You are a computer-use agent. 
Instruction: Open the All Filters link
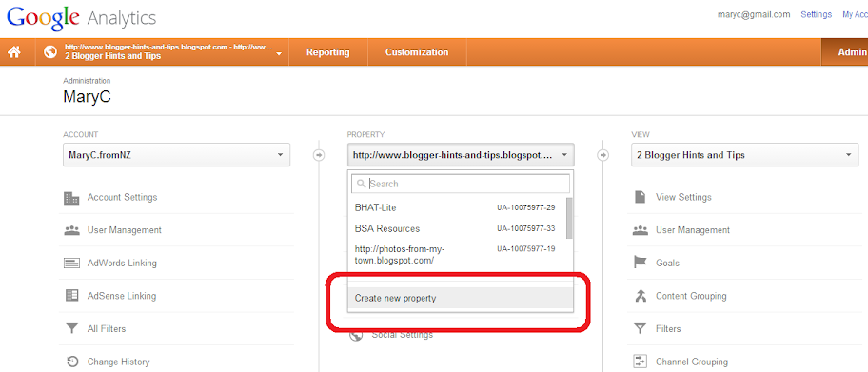[107, 329]
